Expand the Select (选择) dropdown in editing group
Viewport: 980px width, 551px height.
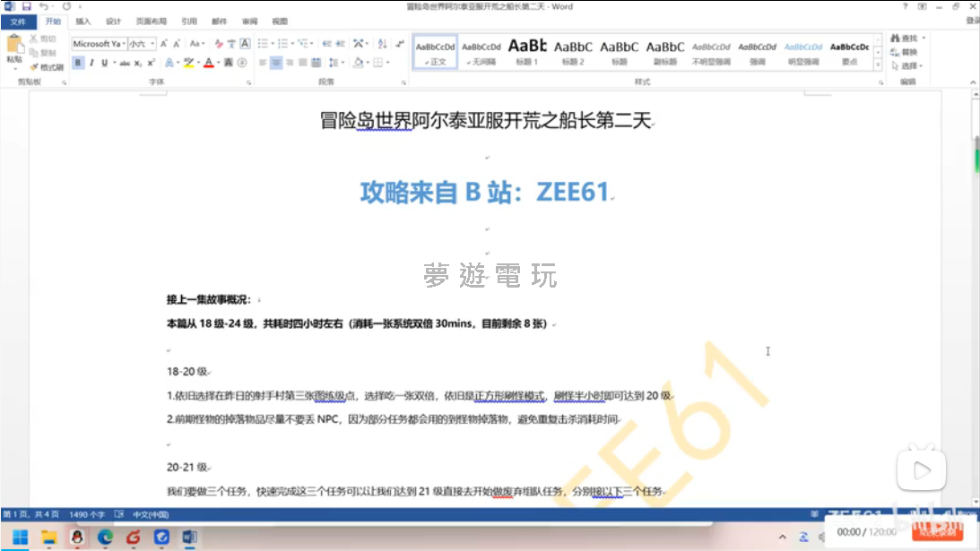click(x=912, y=66)
